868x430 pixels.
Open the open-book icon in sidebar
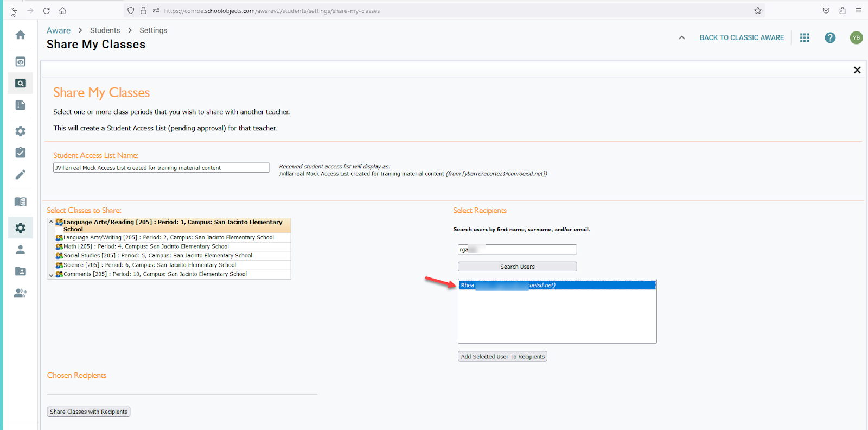click(x=20, y=202)
